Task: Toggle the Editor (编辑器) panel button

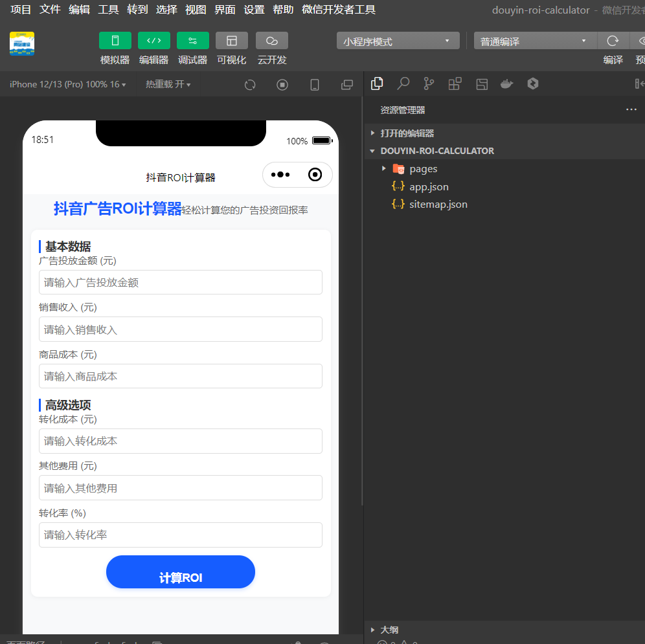Action: pos(154,41)
